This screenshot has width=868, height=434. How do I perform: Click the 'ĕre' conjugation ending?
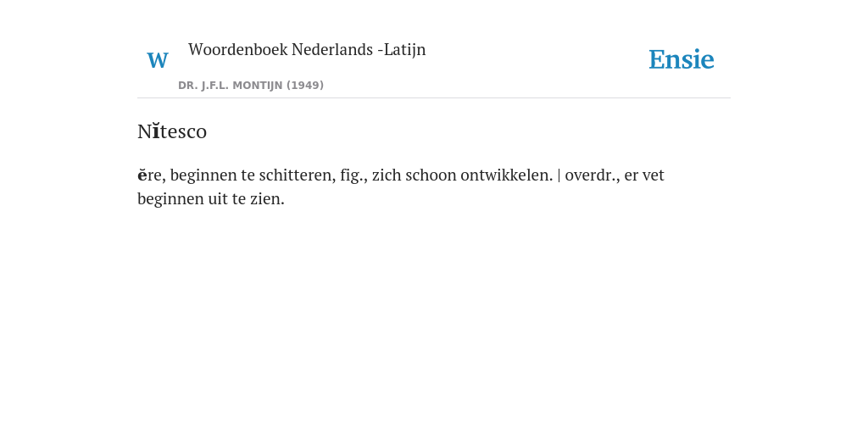tap(149, 175)
